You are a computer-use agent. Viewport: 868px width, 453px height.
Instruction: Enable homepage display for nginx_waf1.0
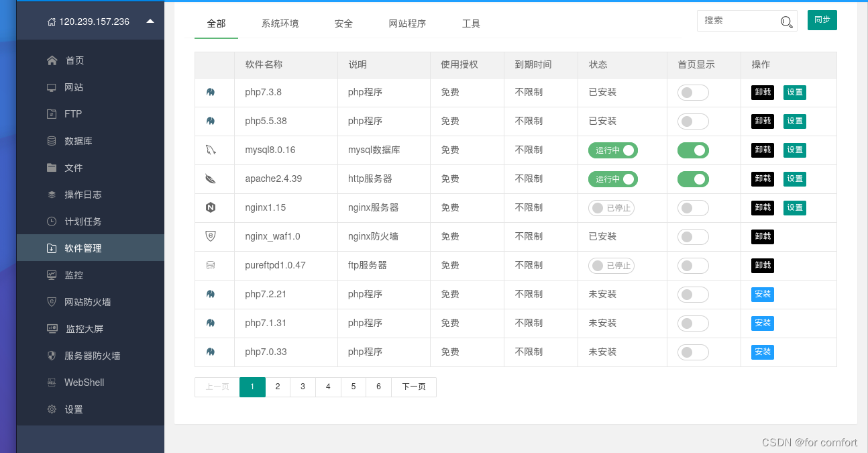coord(693,237)
